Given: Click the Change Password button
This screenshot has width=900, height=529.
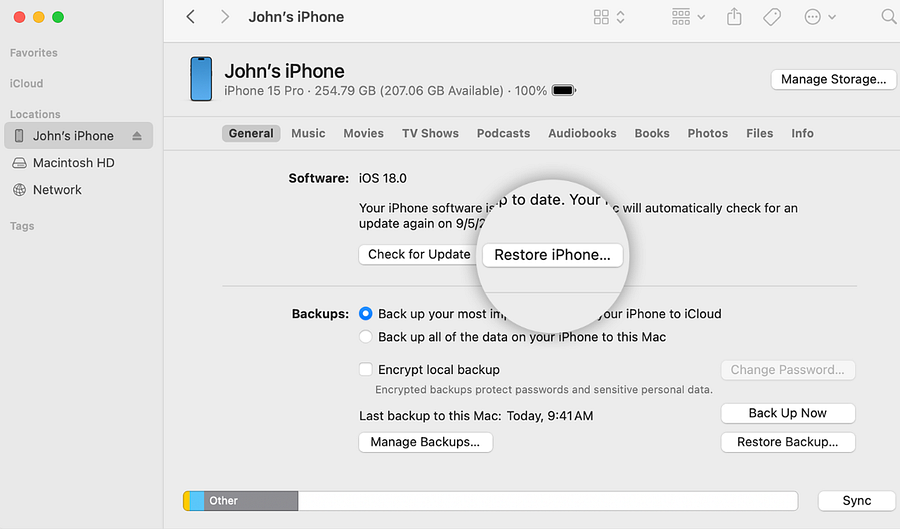Looking at the screenshot, I should pos(788,370).
